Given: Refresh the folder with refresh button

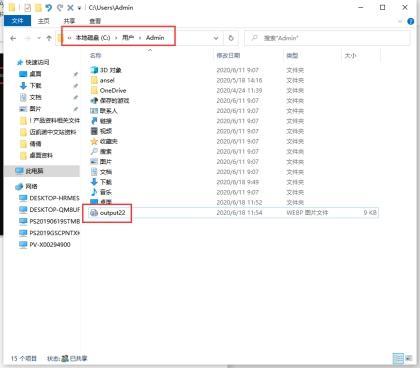Looking at the screenshot, I should [x=231, y=38].
